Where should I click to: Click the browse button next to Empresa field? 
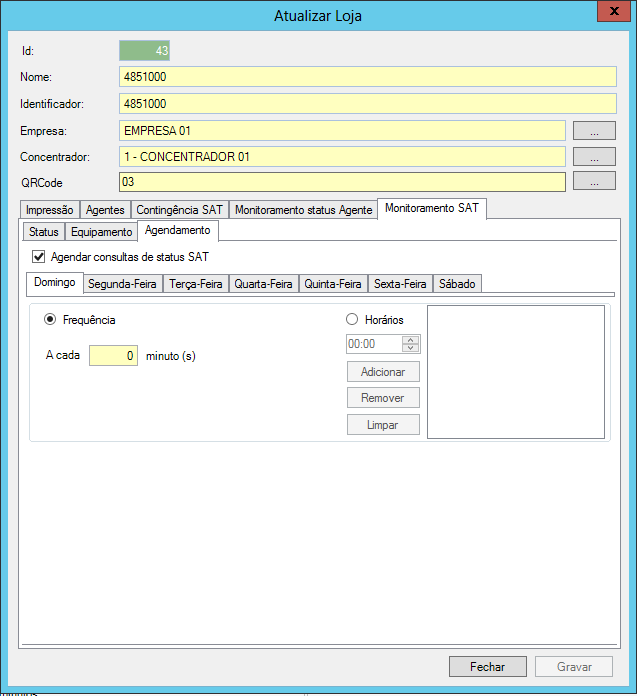click(x=594, y=130)
